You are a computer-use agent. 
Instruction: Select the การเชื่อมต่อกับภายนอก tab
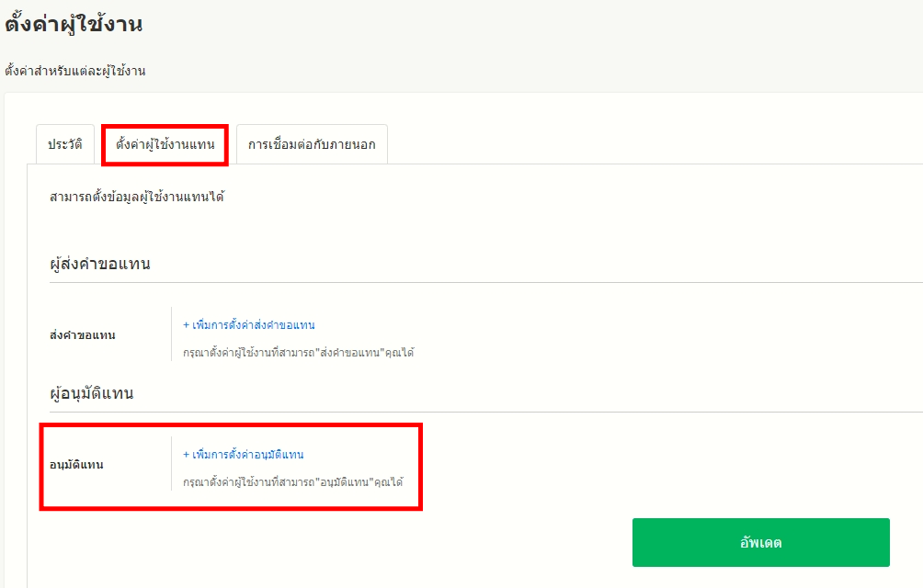tap(312, 144)
